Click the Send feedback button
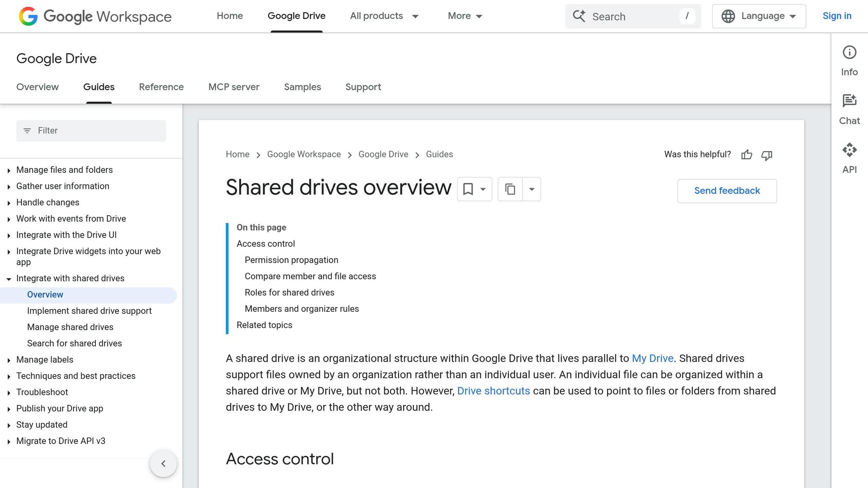 [x=727, y=191]
